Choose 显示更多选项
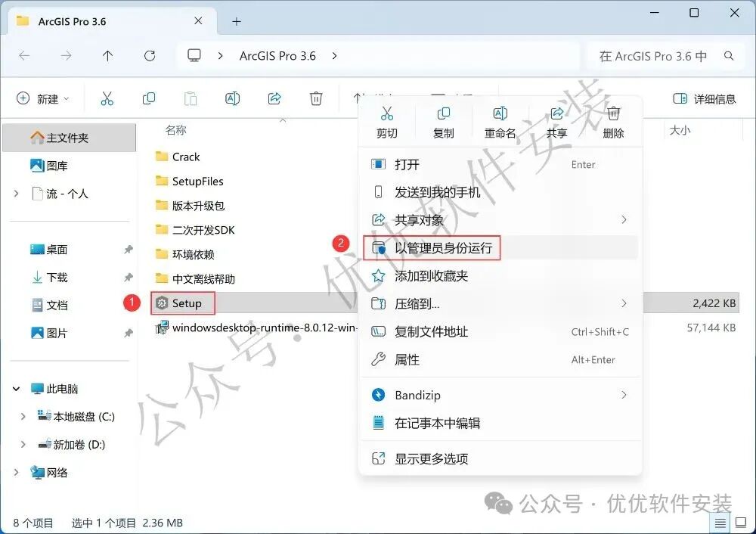The height and width of the screenshot is (534, 756). coord(500,458)
